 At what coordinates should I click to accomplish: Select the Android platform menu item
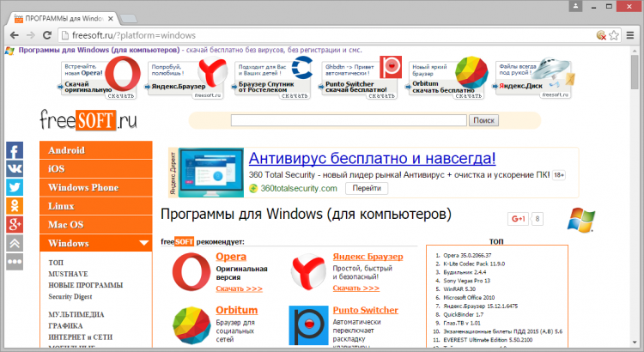pyautogui.click(x=95, y=150)
